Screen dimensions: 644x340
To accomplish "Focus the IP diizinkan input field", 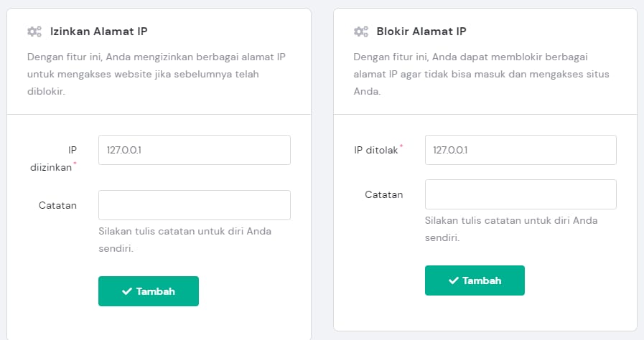I will click(194, 150).
